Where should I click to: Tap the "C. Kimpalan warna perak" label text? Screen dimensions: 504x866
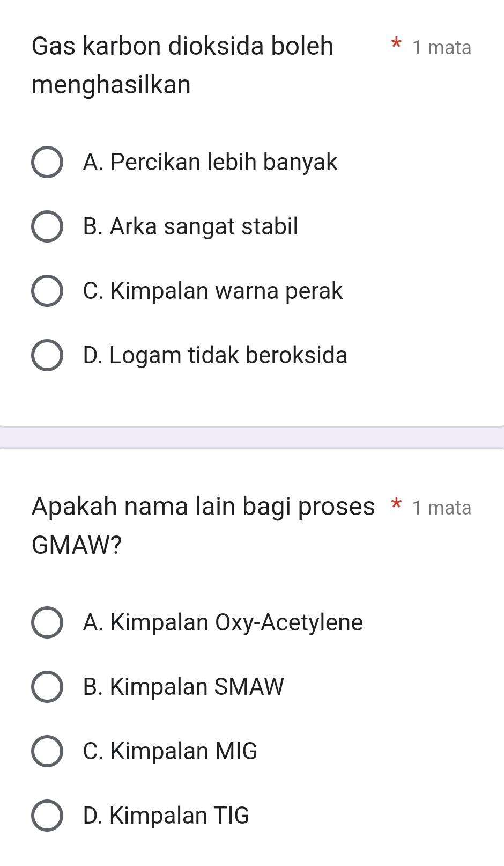tap(213, 291)
